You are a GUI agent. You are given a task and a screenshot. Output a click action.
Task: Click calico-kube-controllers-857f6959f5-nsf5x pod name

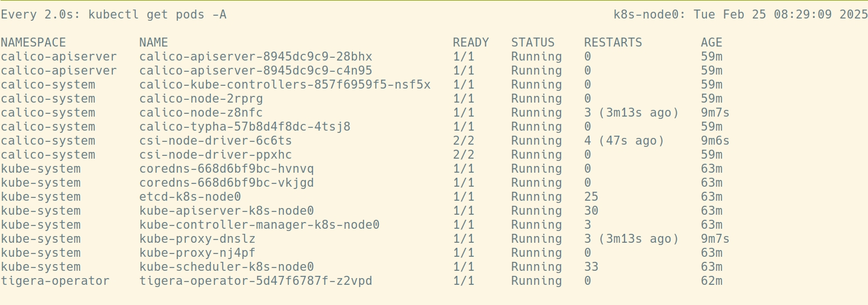pos(285,85)
